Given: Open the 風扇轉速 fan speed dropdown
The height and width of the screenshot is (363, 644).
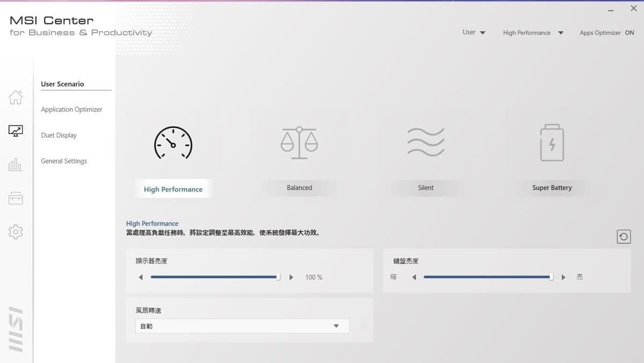Looking at the screenshot, I should pos(242,326).
